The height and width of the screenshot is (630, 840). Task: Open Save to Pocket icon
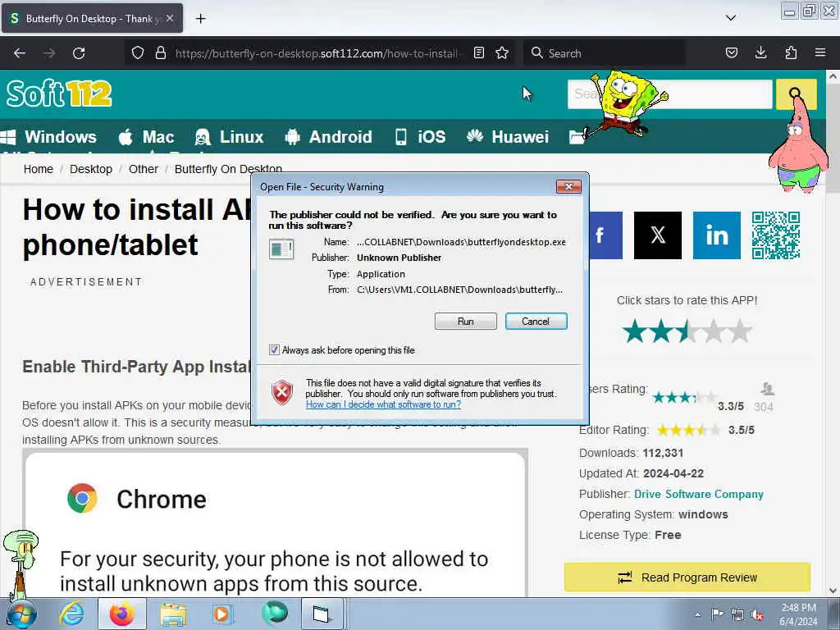pyautogui.click(x=731, y=53)
